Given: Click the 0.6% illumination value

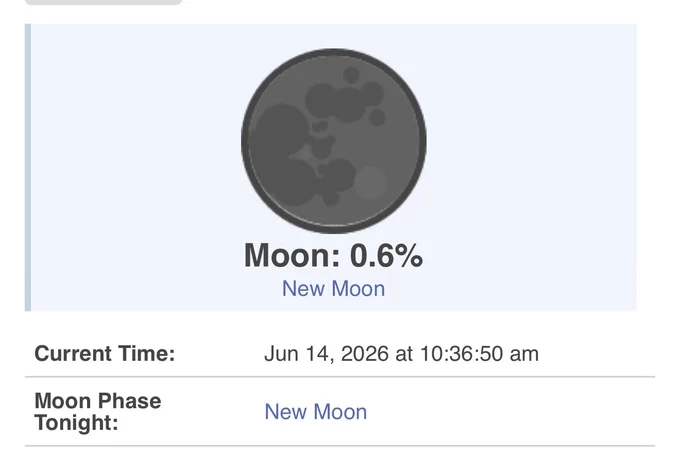Looking at the screenshot, I should tap(386, 255).
